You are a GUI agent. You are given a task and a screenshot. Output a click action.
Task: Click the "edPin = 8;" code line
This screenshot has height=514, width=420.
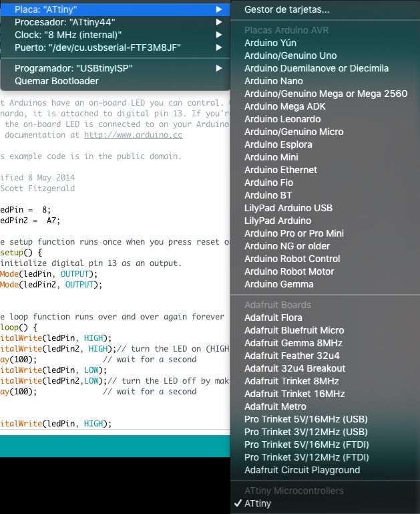(25, 210)
